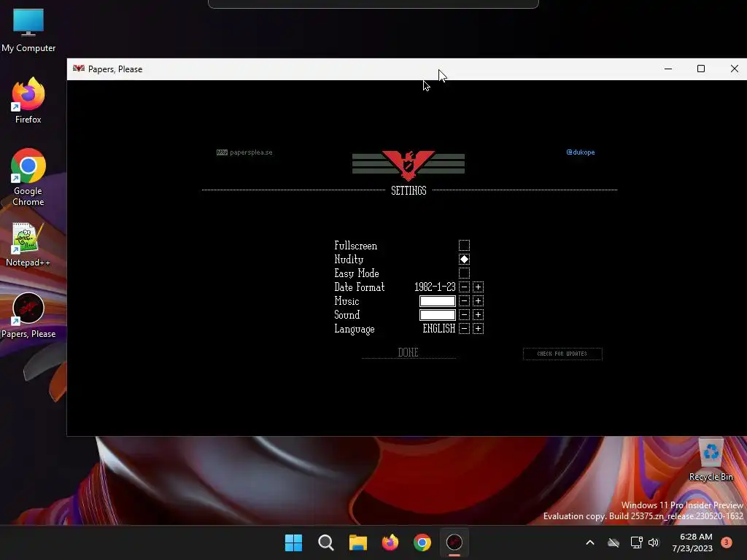Open the Windows Start menu
Viewport: 747px width, 560px height.
point(293,542)
